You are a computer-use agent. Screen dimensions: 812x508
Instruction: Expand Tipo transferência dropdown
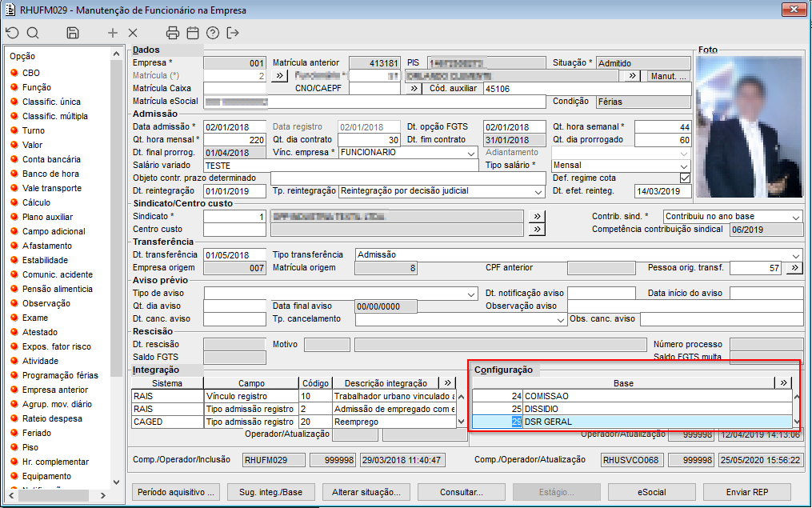(x=796, y=255)
